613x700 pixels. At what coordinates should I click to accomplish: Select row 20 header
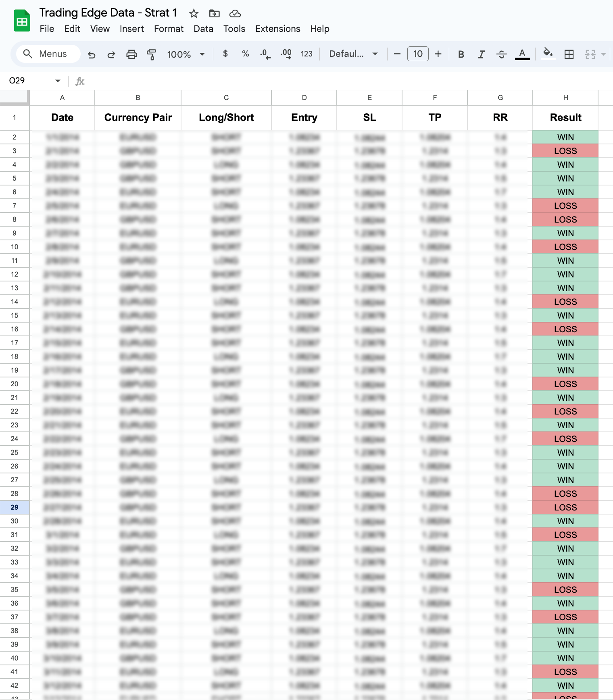click(x=15, y=384)
